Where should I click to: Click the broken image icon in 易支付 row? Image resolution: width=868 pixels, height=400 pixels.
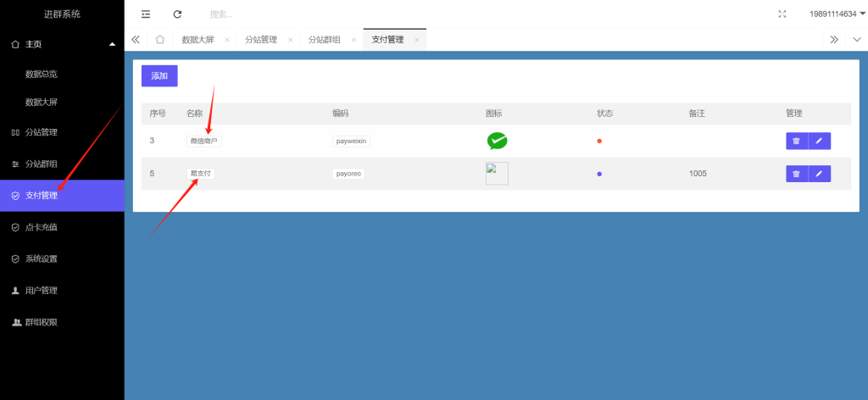(x=497, y=174)
